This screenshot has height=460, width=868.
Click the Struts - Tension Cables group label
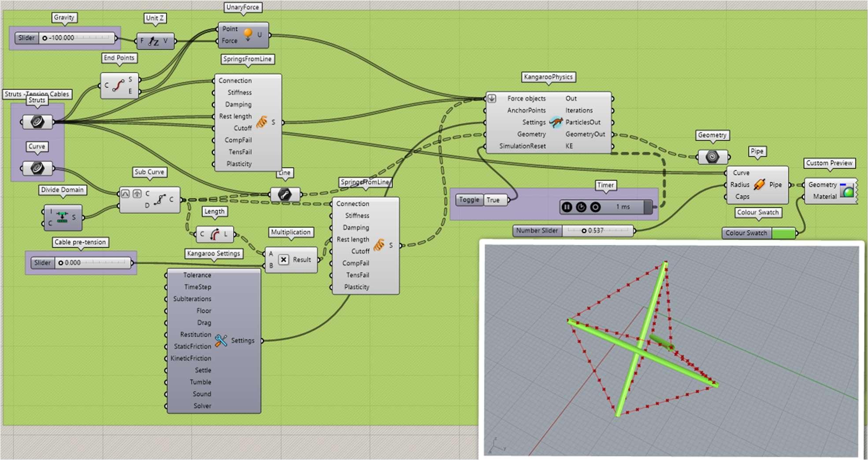(x=37, y=94)
